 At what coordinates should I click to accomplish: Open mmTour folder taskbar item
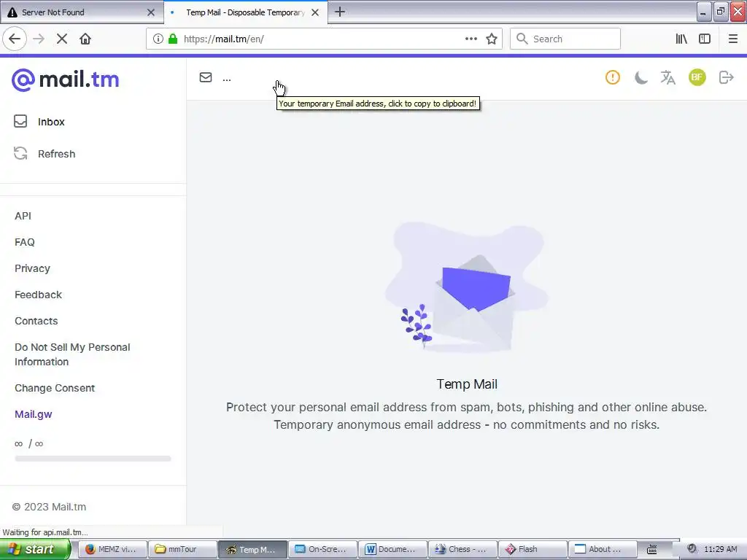pos(182,549)
